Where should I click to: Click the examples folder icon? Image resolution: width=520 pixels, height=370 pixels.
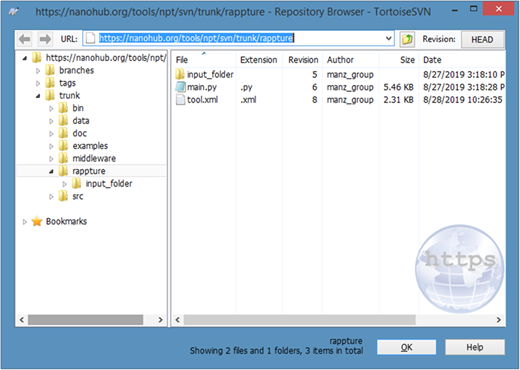(63, 146)
